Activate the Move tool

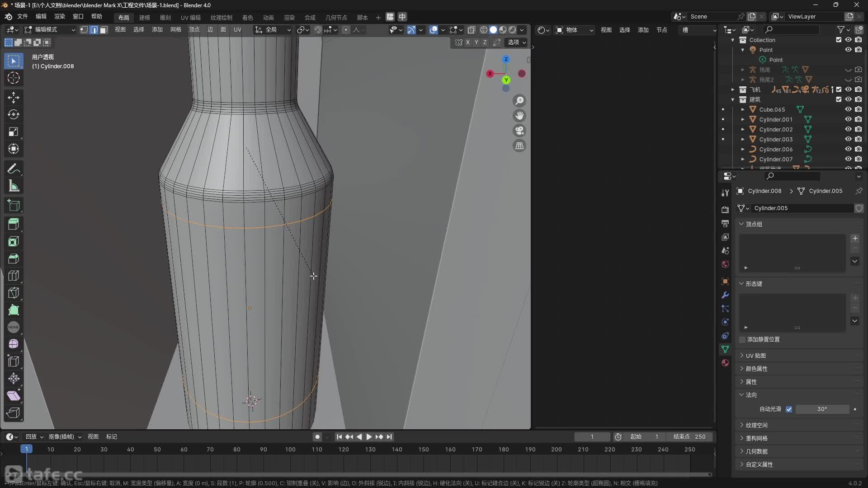point(14,97)
